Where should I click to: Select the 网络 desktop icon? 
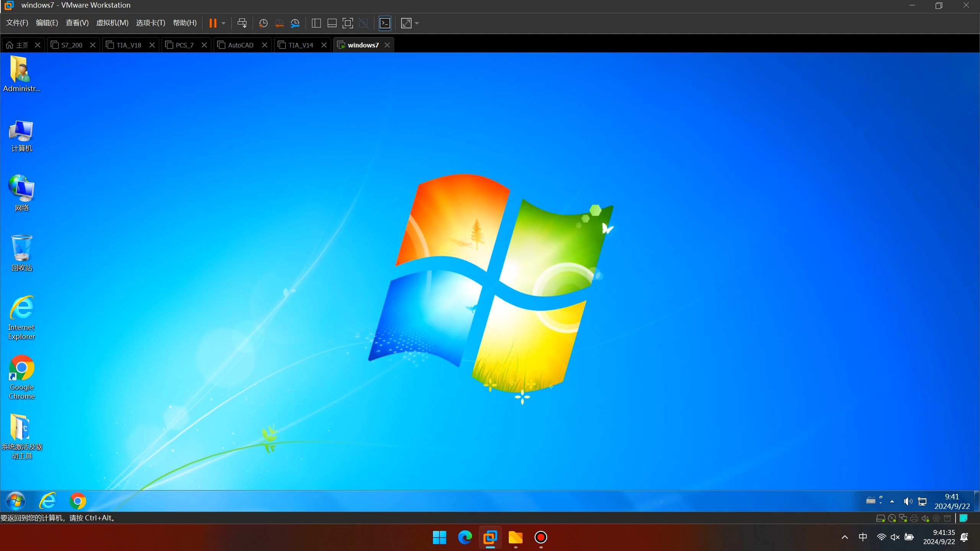(21, 193)
